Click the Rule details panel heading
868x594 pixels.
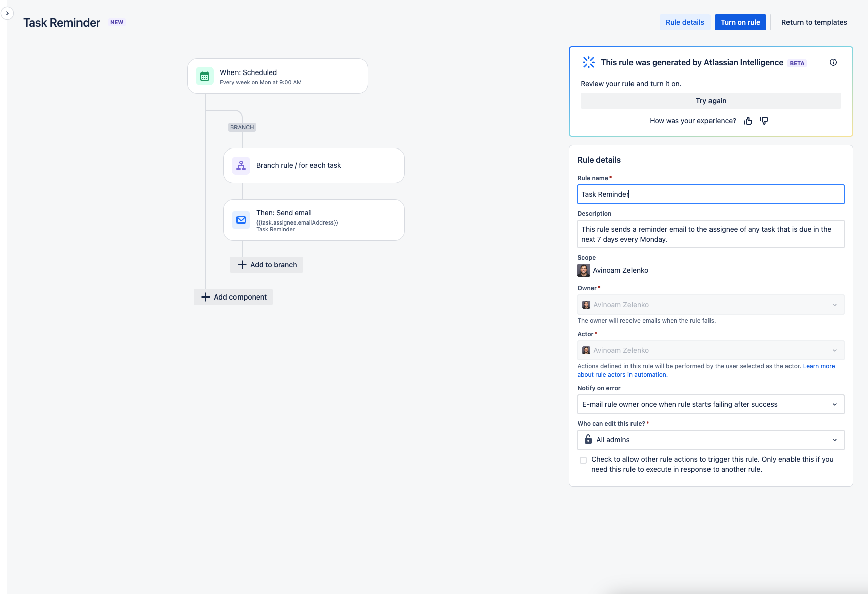[x=599, y=160]
